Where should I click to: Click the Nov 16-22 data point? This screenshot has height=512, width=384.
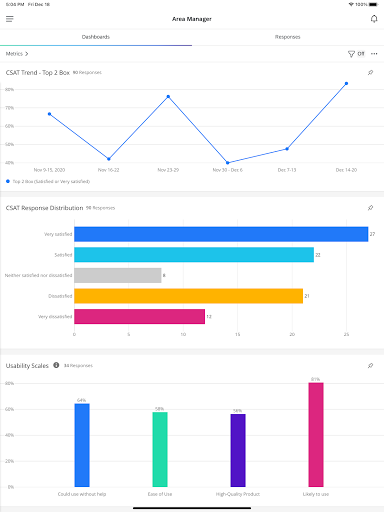[109, 159]
